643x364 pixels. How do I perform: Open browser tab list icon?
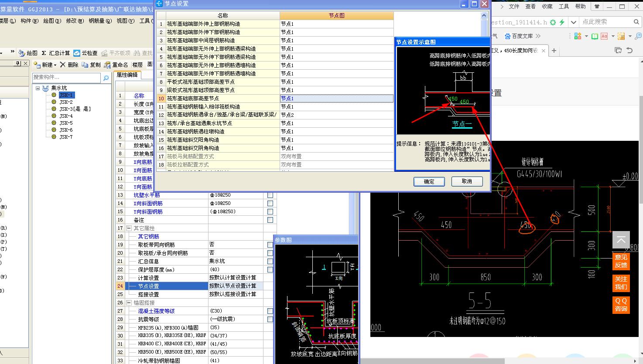pyautogui.click(x=618, y=51)
